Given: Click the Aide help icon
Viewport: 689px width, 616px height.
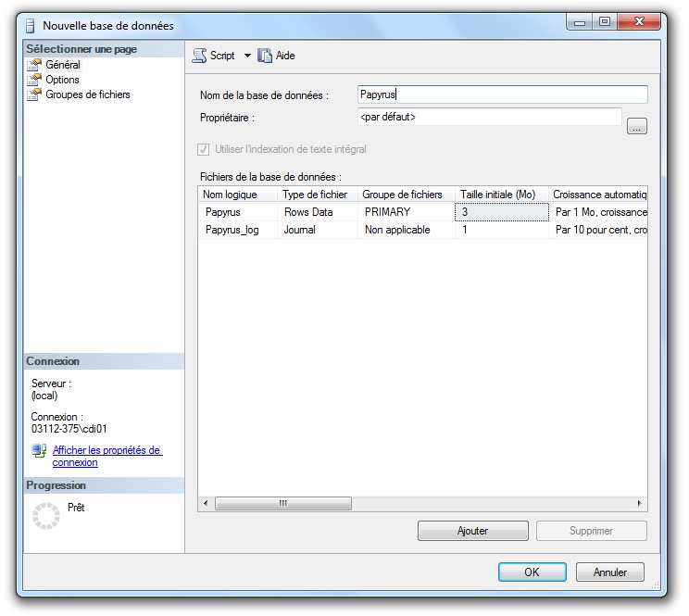Looking at the screenshot, I should (x=265, y=56).
